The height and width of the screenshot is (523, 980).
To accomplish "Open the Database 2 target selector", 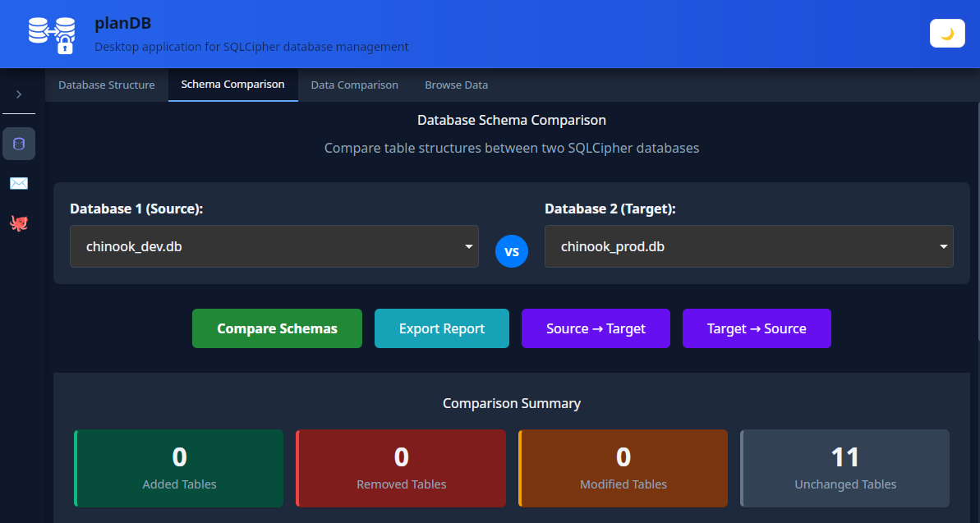I will coord(748,246).
